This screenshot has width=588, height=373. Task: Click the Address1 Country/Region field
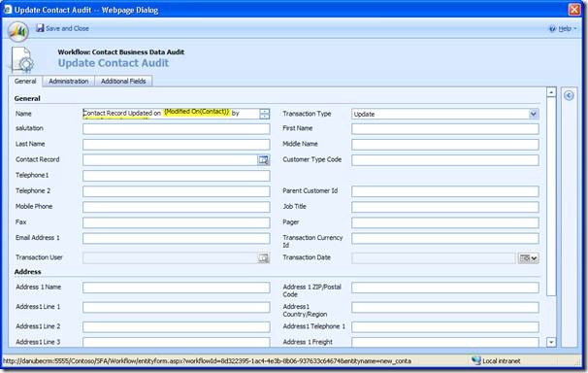[445, 307]
